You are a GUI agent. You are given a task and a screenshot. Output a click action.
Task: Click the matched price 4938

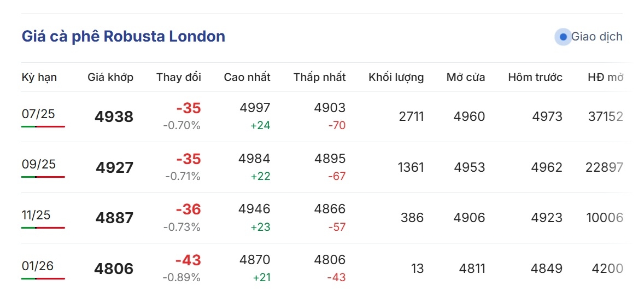pos(114,117)
